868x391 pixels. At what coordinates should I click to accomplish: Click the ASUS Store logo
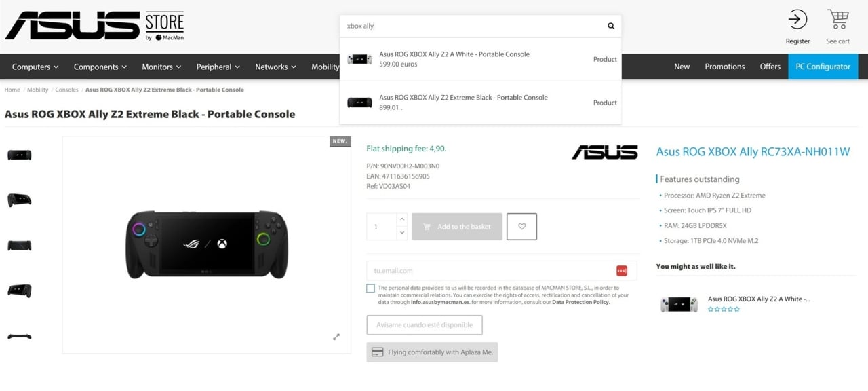94,26
